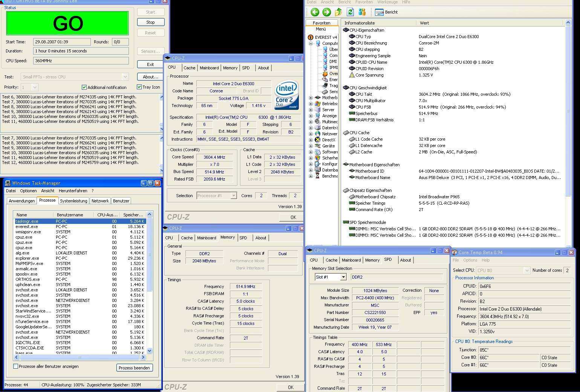
Task: Click the green forward arrow in EVEREST toolbar
Action: coord(326,12)
